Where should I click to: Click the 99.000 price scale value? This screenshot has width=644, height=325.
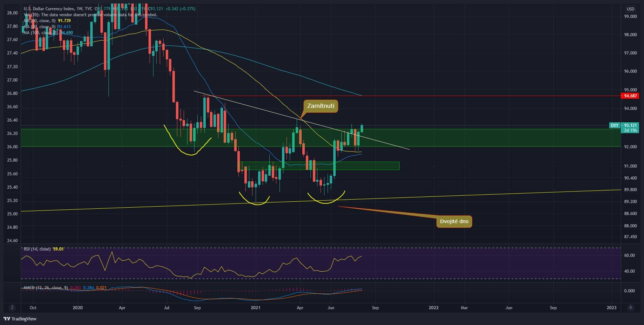631,16
